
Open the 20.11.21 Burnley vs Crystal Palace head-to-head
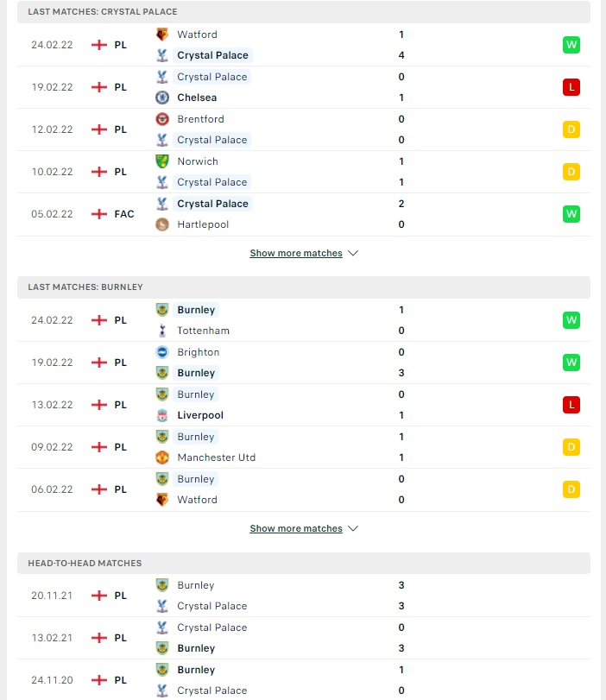pyautogui.click(x=304, y=596)
